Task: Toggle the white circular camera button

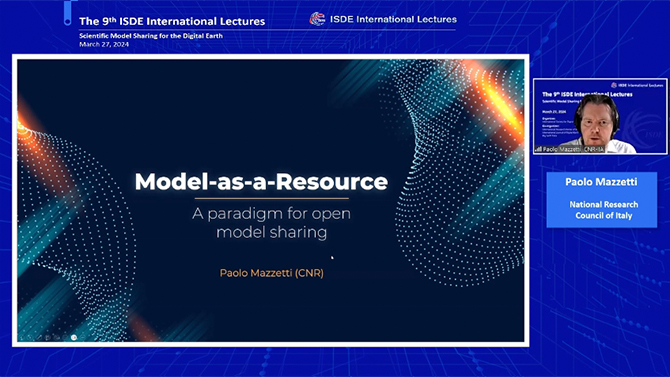Action: (x=74, y=337)
